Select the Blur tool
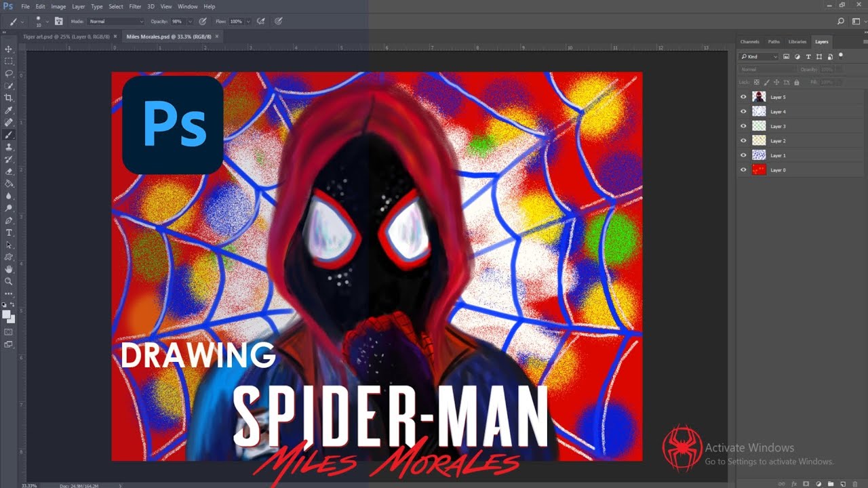The image size is (868, 488). point(9,195)
